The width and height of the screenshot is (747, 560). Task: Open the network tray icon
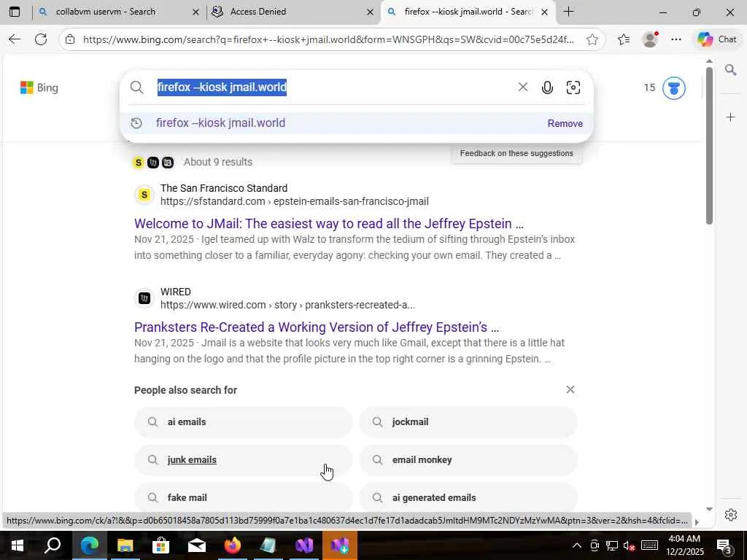(x=612, y=545)
